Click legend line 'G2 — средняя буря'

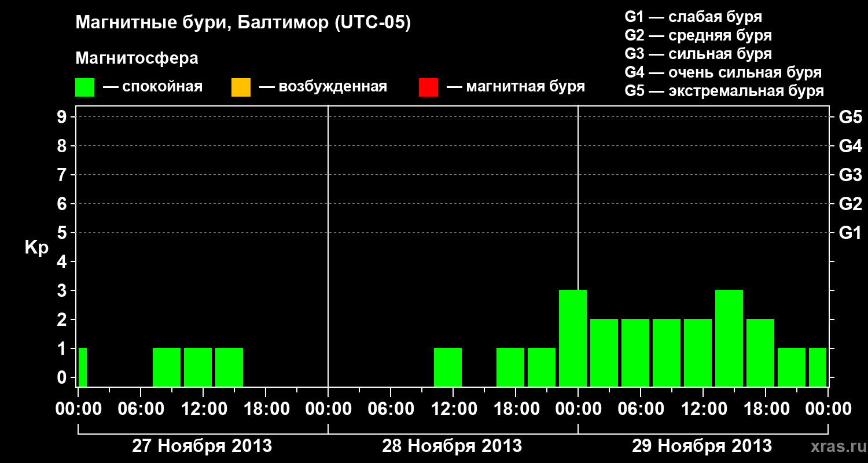click(x=698, y=35)
